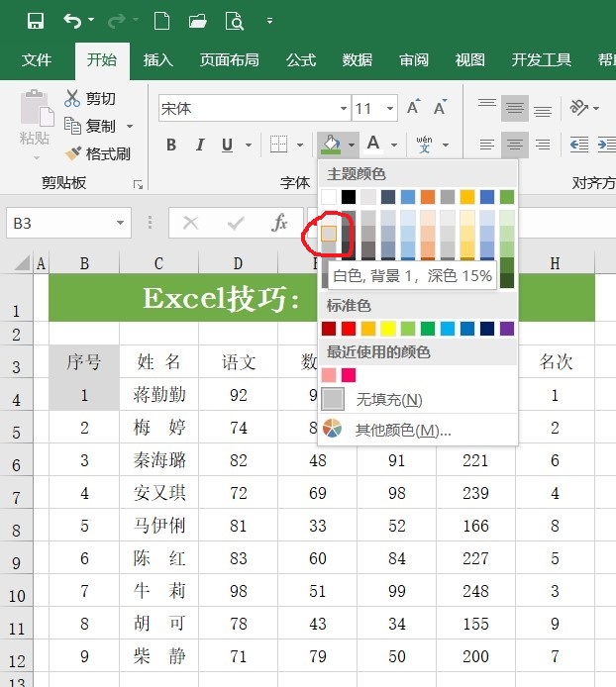Open the 文件 menu tab

pos(37,60)
